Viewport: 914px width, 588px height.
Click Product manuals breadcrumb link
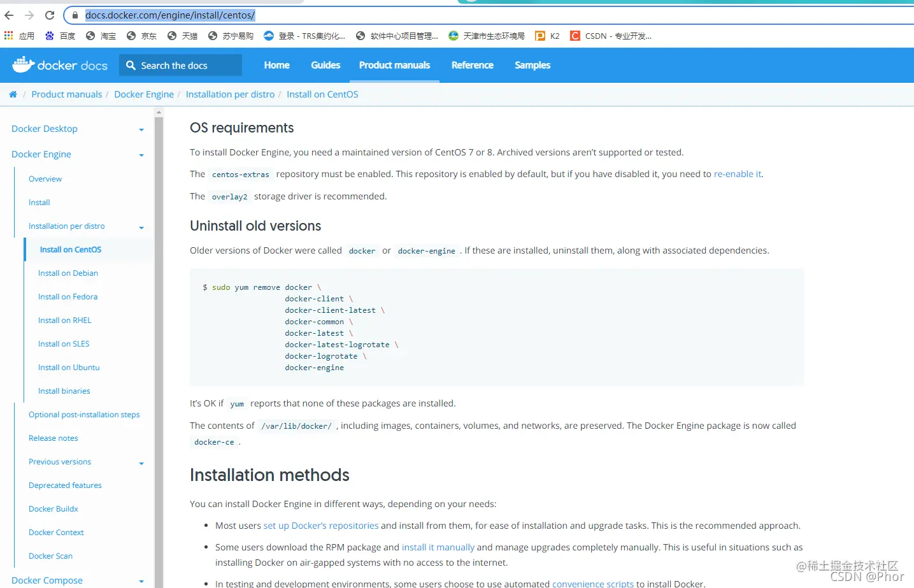(x=67, y=94)
